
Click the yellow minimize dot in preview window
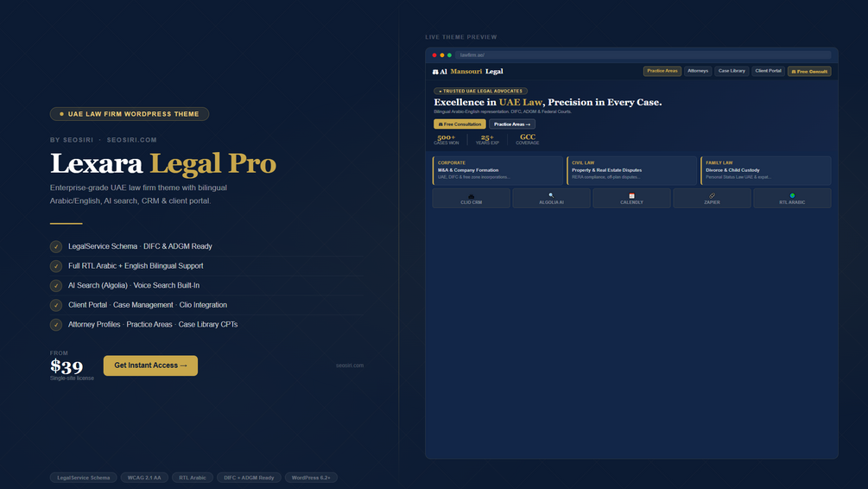coord(441,54)
